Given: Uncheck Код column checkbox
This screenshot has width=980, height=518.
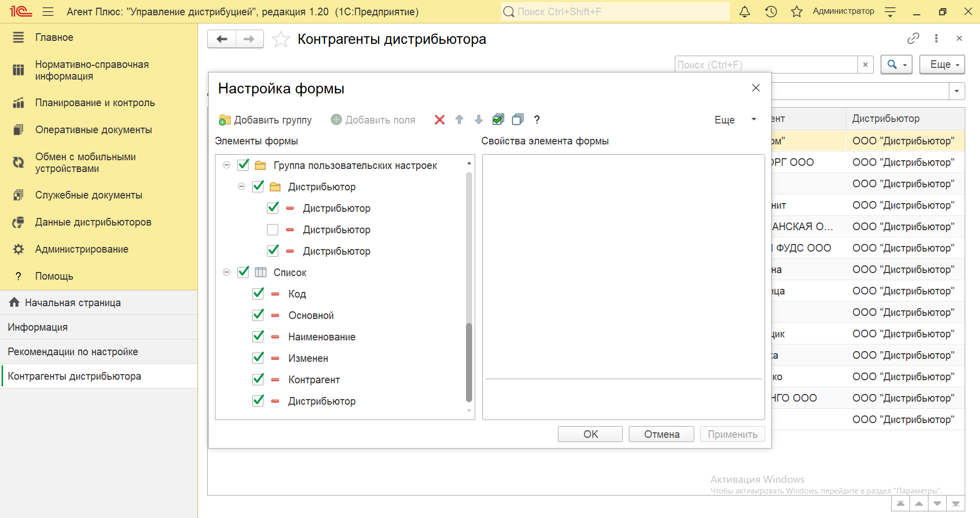Looking at the screenshot, I should pos(258,293).
